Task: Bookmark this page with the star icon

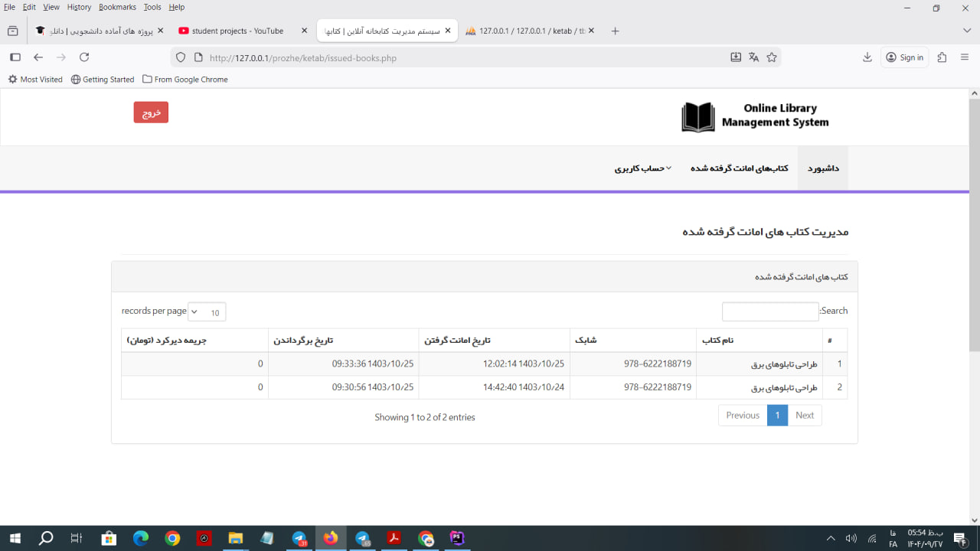Action: point(772,57)
